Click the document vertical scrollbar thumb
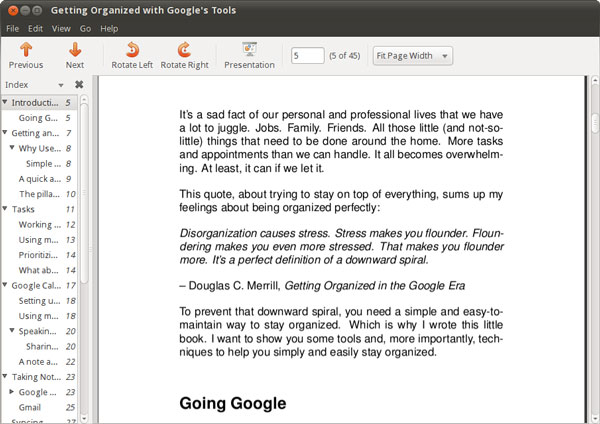The image size is (600, 424). 595,123
